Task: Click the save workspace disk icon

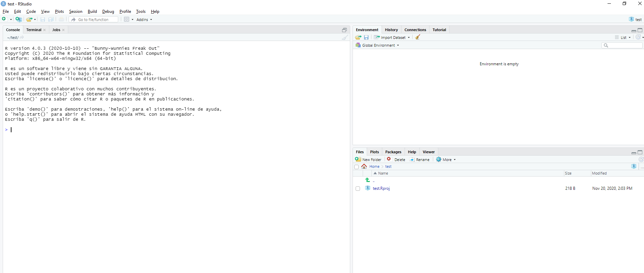Action: (366, 38)
